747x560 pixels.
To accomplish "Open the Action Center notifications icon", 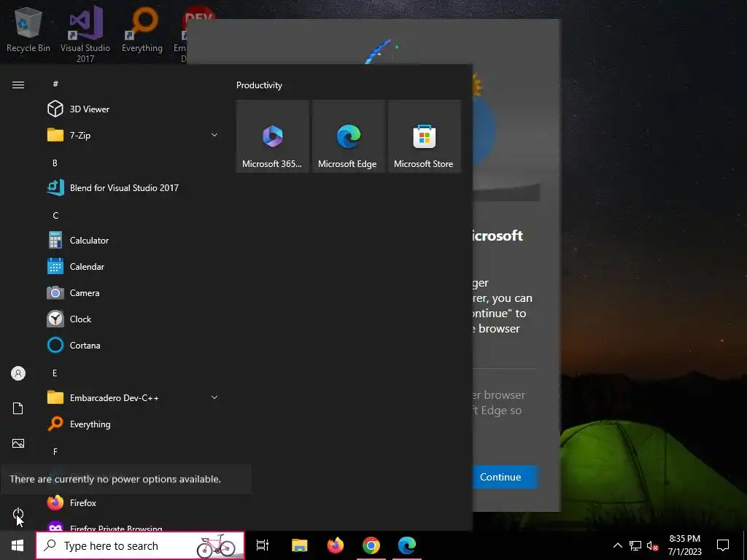I will click(723, 545).
